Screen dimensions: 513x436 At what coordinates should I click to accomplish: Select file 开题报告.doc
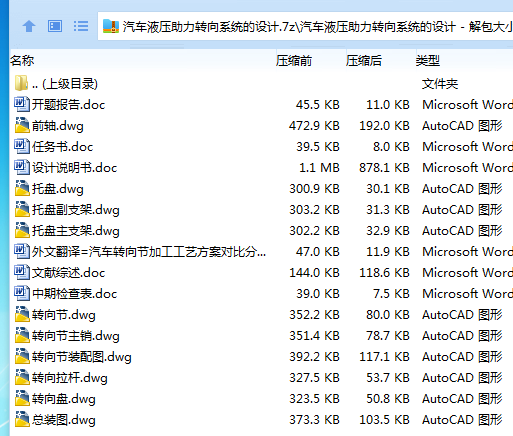pyautogui.click(x=68, y=105)
